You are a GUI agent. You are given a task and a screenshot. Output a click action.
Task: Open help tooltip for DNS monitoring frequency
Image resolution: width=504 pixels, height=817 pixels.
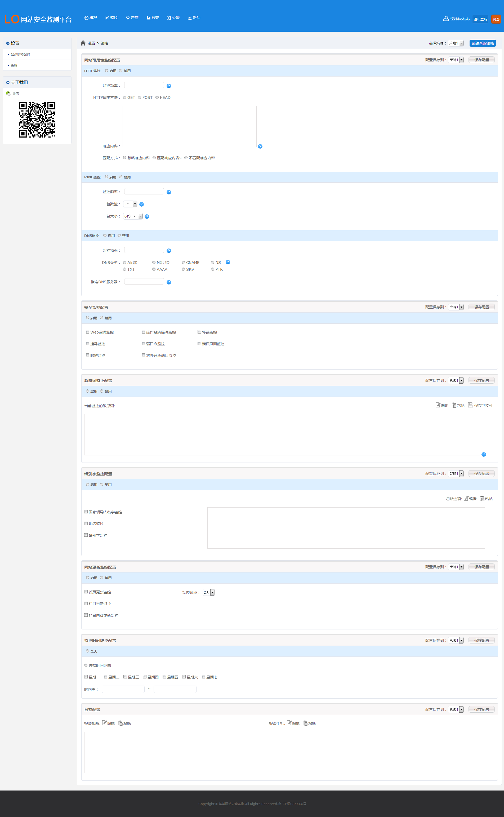[169, 251]
